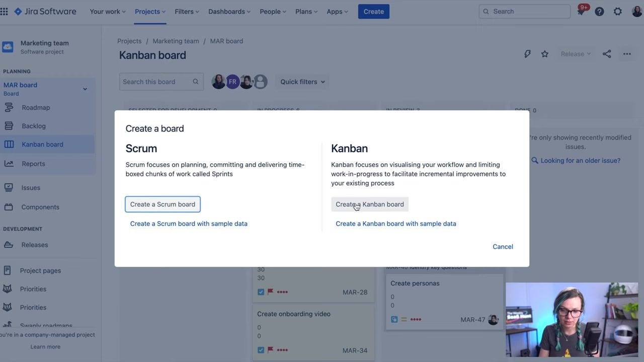
Task: Expand the Your work menu
Action: click(108, 12)
